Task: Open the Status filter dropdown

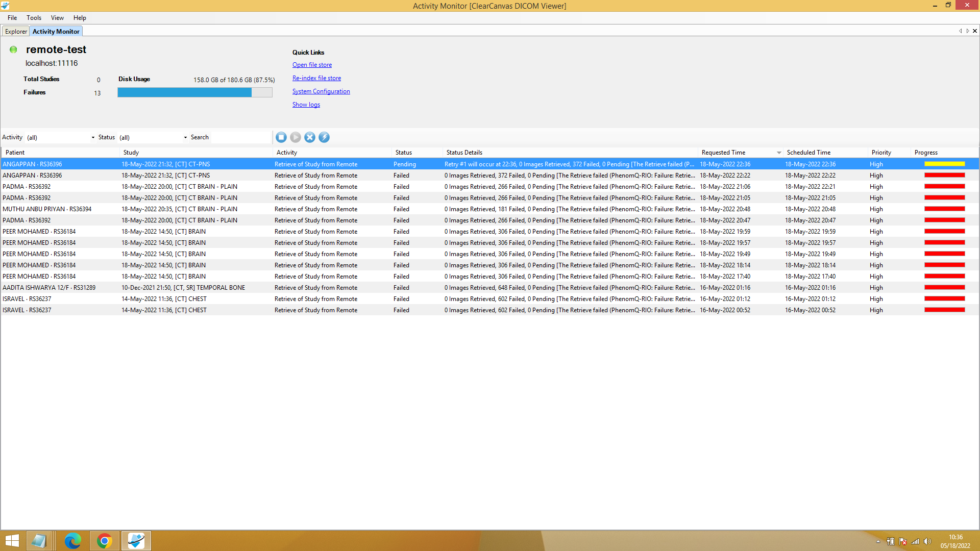Action: (184, 137)
